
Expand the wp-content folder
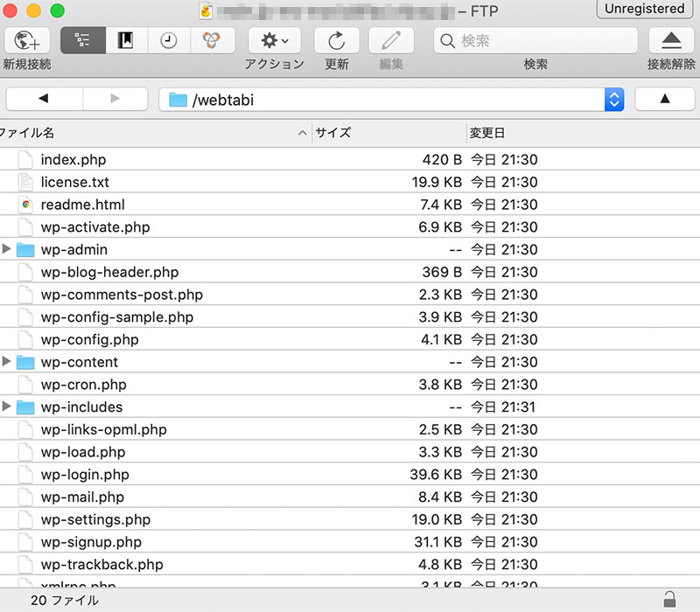tap(8, 362)
